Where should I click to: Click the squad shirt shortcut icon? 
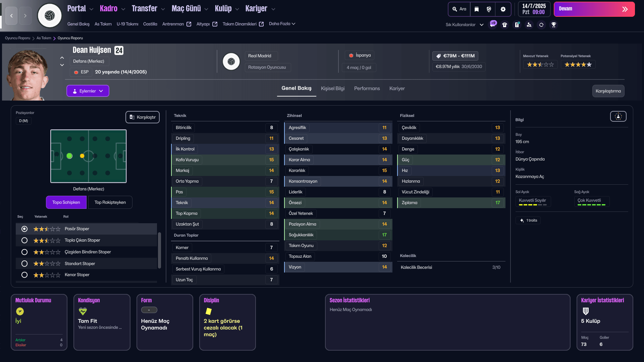point(504,24)
